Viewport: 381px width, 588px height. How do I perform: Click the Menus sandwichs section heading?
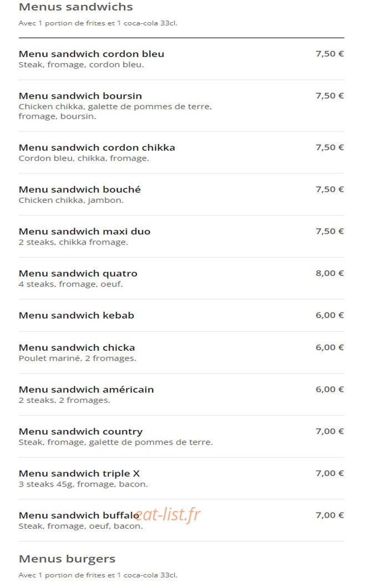[x=76, y=7]
